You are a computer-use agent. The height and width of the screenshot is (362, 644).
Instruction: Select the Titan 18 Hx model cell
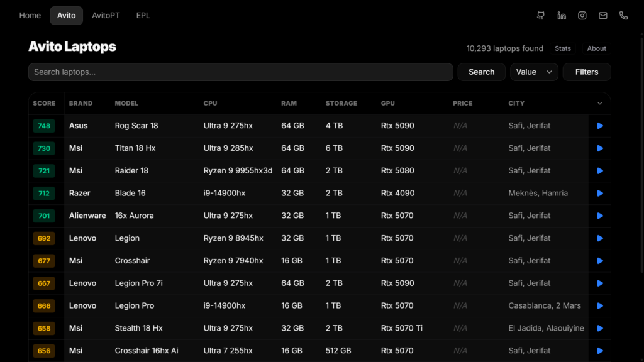135,148
